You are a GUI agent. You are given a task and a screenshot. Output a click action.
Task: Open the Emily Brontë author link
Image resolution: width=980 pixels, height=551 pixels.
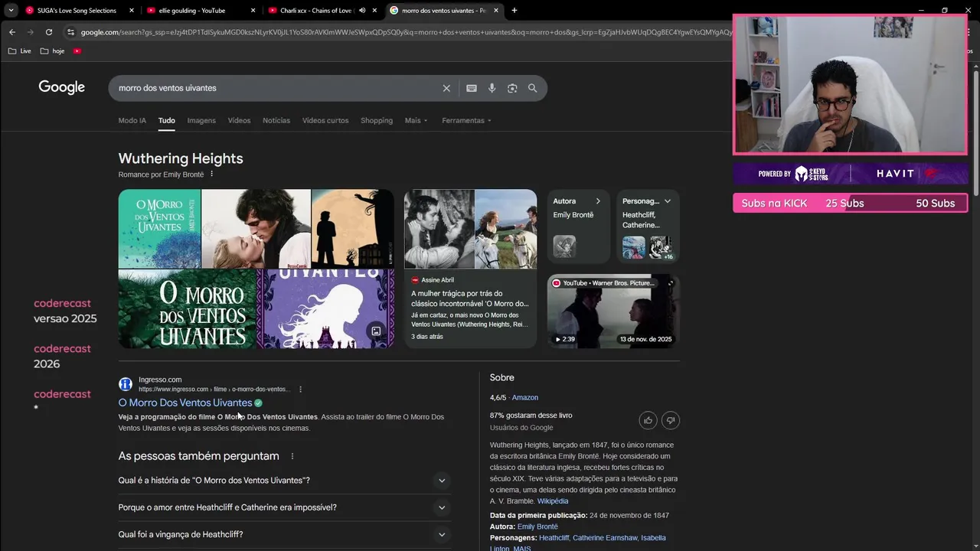click(x=537, y=527)
